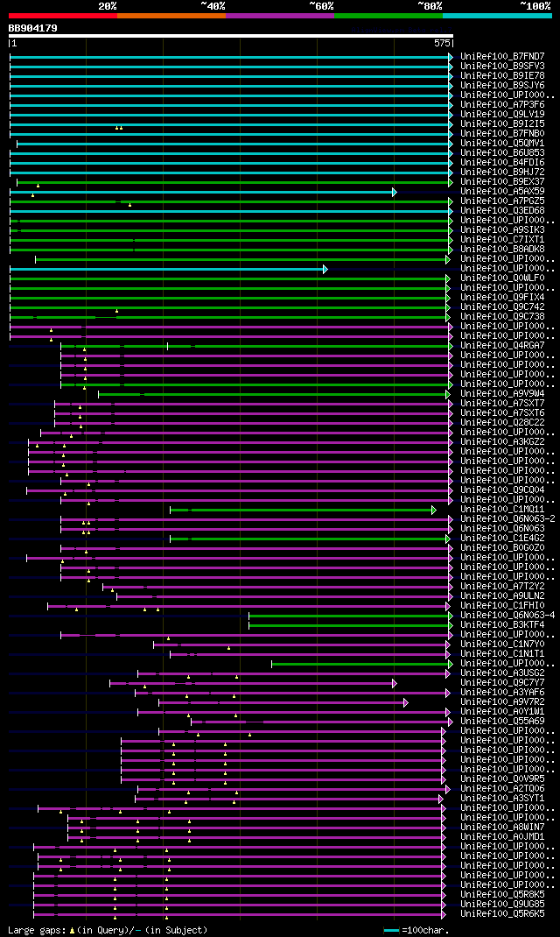560x937 pixels.
Task: Select the UniRef100_A8WIN7 label
Action: click(x=502, y=828)
